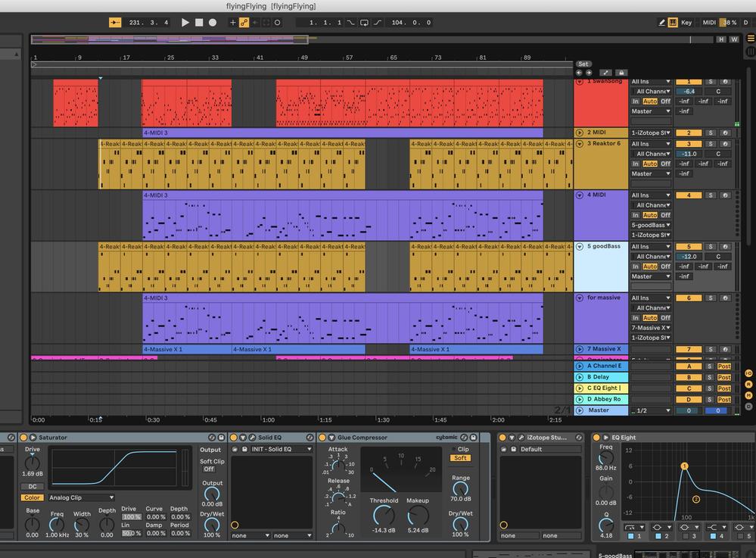Show In/Out section IO button
756x558 pixels.
tap(748, 373)
